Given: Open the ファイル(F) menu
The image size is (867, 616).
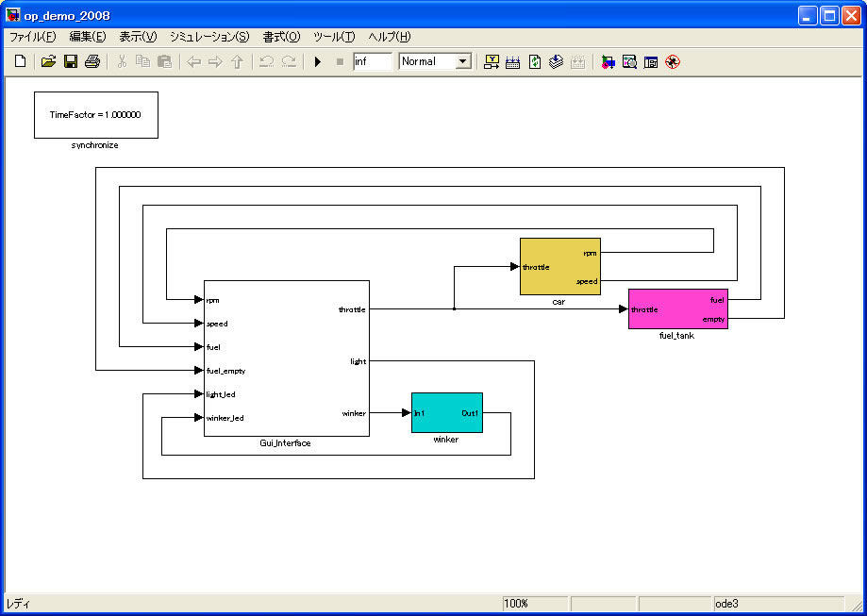Looking at the screenshot, I should coord(33,37).
